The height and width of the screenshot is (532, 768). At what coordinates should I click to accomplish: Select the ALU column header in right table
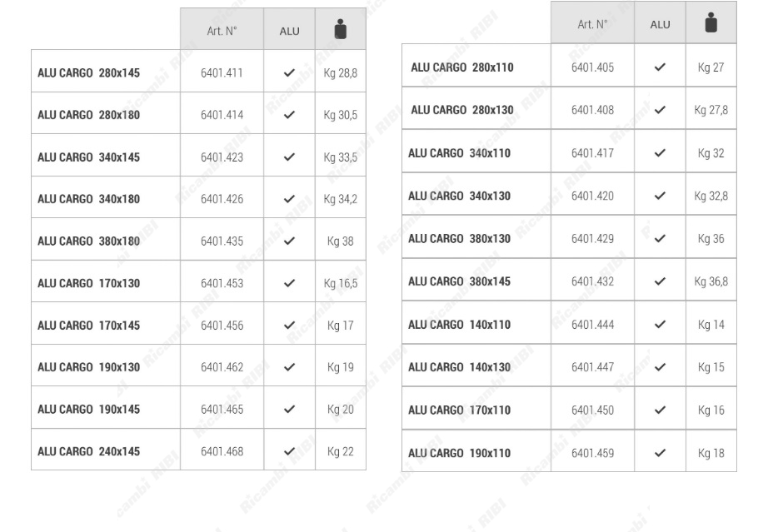click(x=660, y=24)
